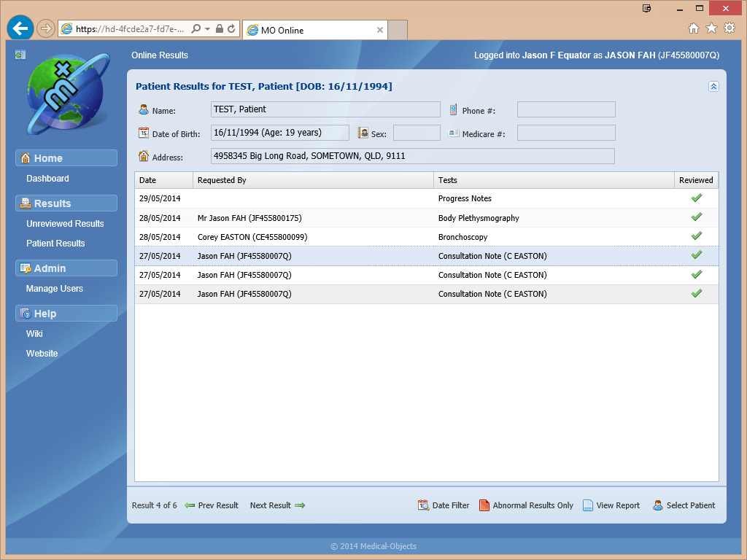This screenshot has width=747, height=560.
Task: Open Patient Results link
Action: coord(55,244)
